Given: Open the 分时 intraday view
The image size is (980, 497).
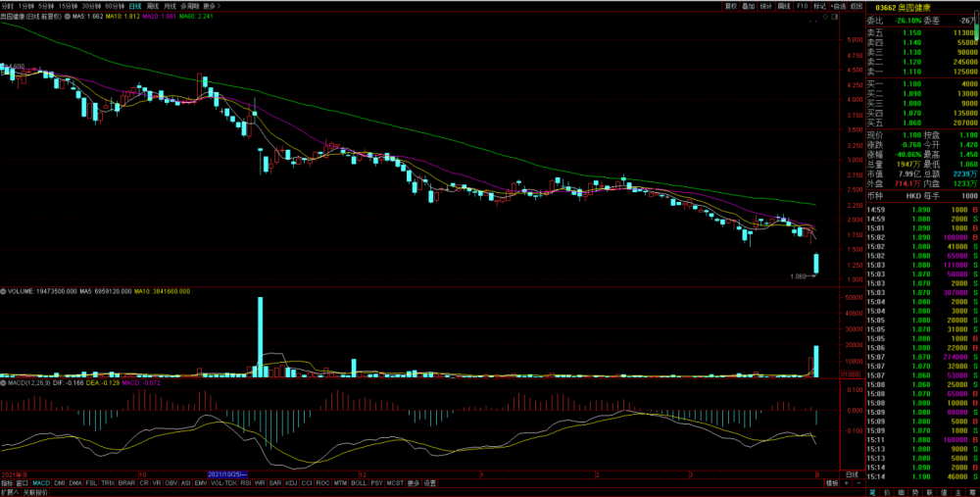Looking at the screenshot, I should tap(7, 6).
